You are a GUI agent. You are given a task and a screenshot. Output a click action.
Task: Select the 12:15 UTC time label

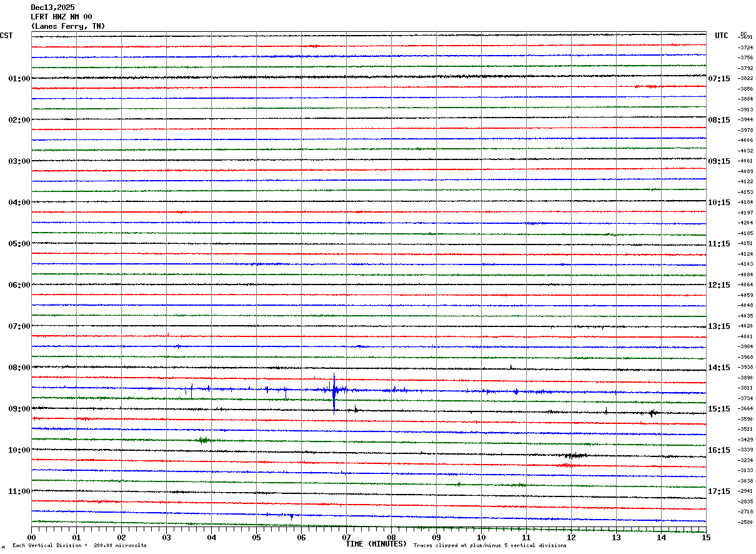[719, 285]
